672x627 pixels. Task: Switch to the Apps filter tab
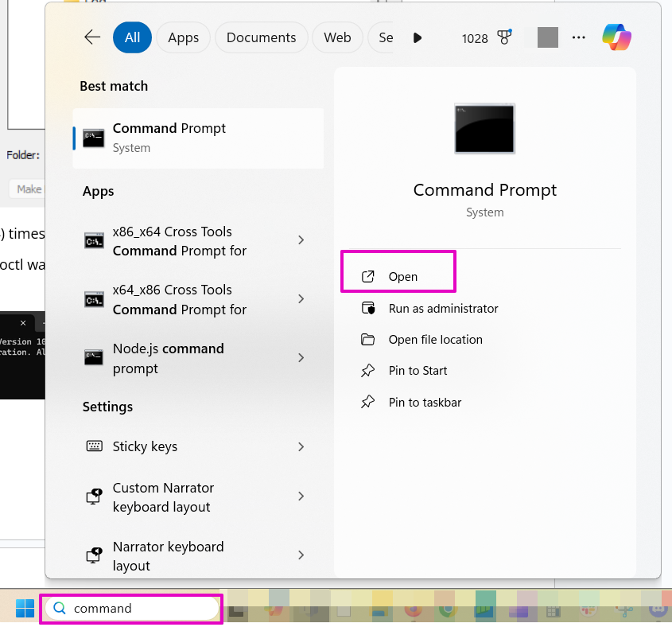coord(184,37)
